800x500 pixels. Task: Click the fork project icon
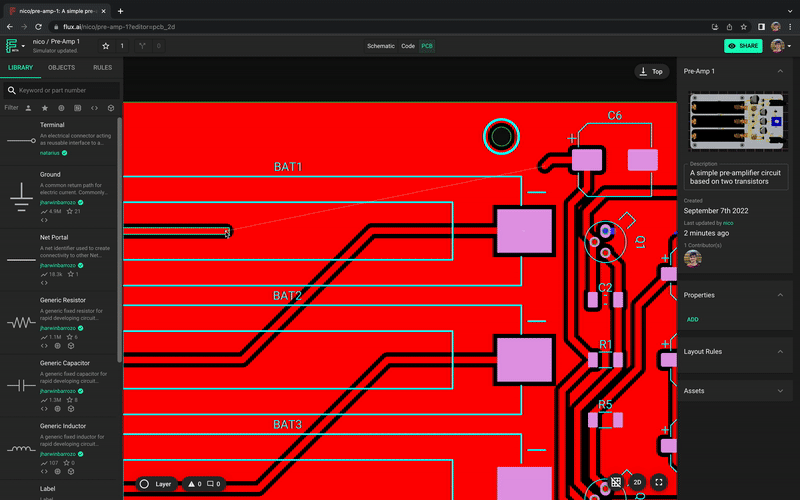142,46
